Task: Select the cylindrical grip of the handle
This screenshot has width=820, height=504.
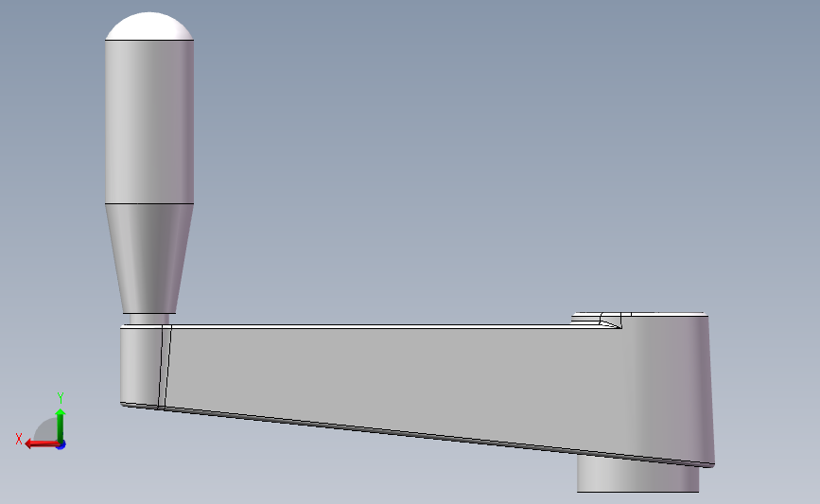Action: click(149, 121)
